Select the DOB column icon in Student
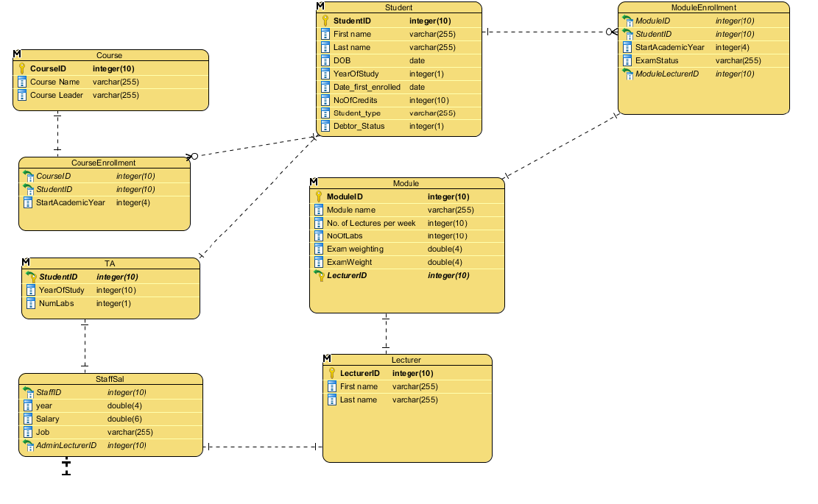The width and height of the screenshot is (818, 504). 325,60
